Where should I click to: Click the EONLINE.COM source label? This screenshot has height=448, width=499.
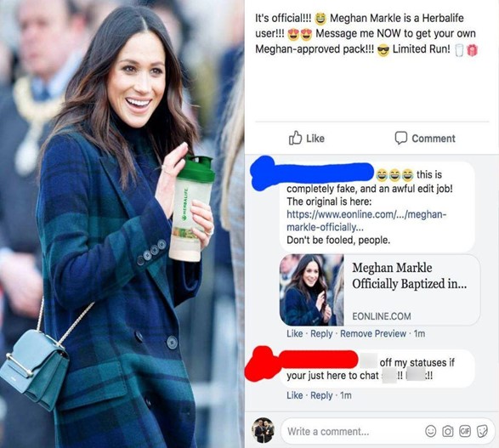(x=381, y=316)
